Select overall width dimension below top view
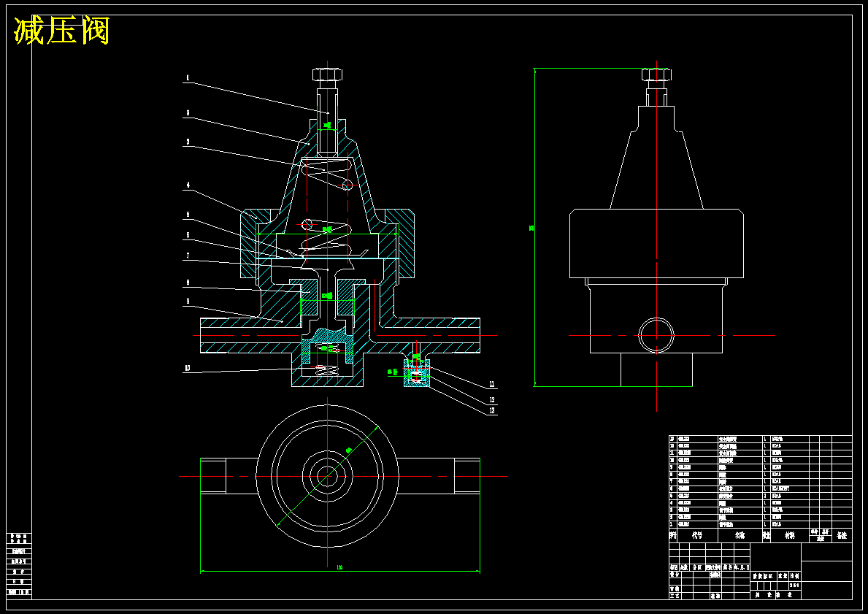 (339, 570)
